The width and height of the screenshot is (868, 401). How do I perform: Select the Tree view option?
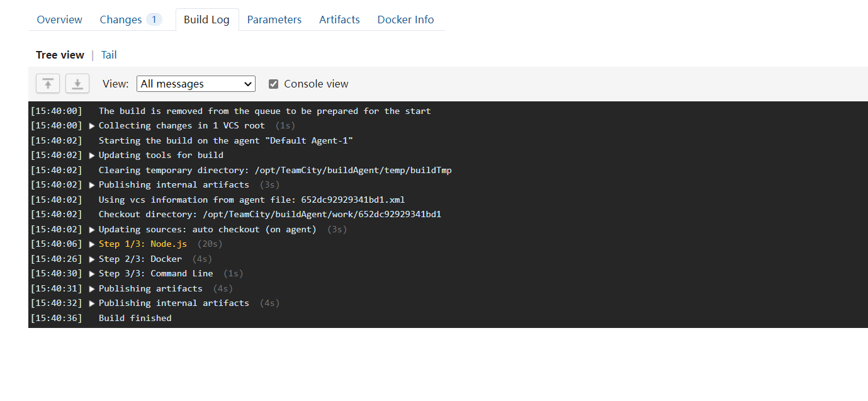click(60, 55)
